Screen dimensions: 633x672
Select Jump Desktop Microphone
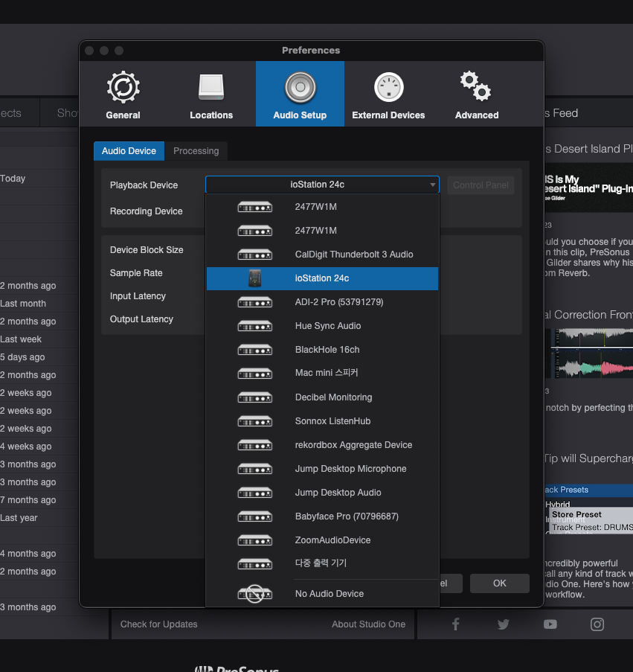pyautogui.click(x=322, y=469)
